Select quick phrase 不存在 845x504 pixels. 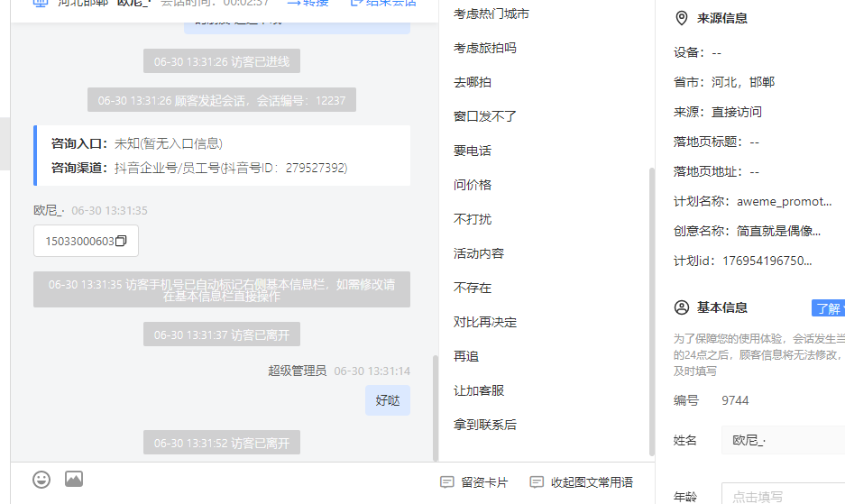472,288
